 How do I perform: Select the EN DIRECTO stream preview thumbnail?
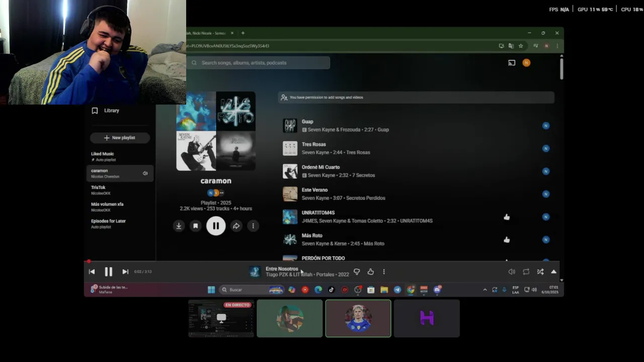point(221,318)
